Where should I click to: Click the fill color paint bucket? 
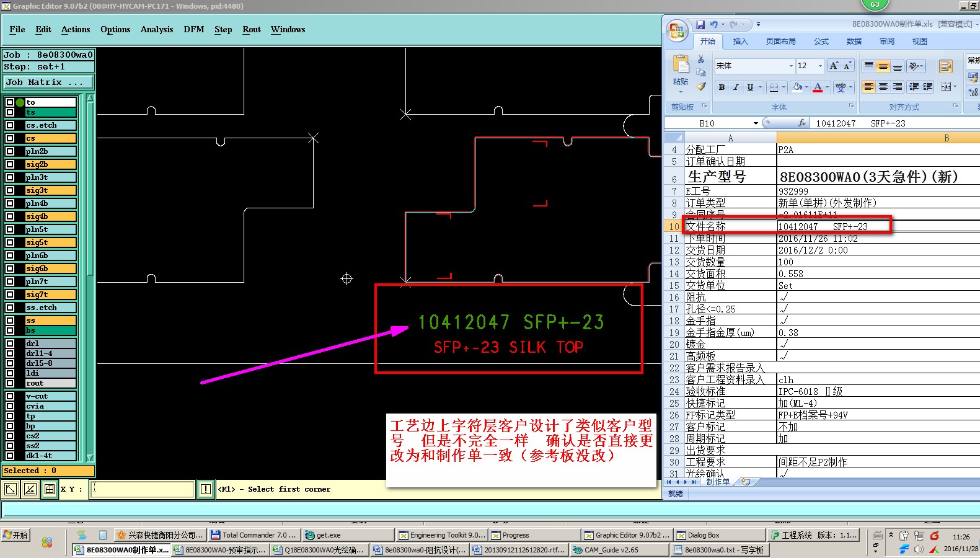pos(797,87)
